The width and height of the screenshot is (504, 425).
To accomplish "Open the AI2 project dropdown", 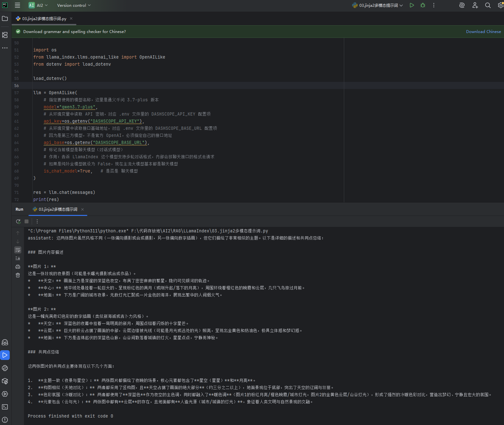I will [x=38, y=5].
